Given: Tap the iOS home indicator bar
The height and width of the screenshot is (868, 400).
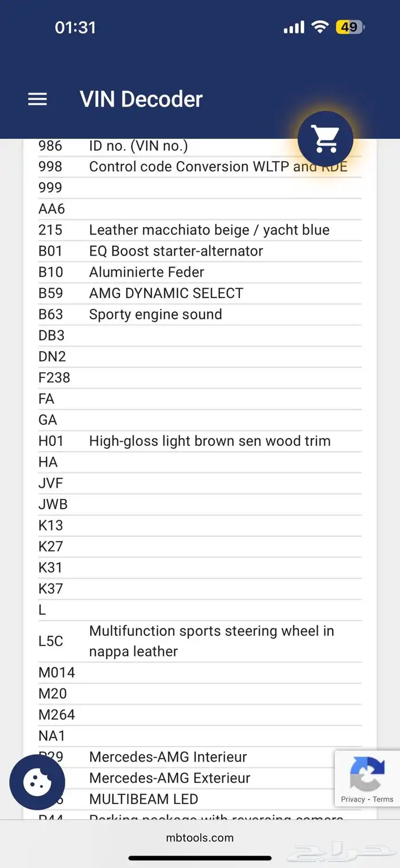Looking at the screenshot, I should [200, 858].
